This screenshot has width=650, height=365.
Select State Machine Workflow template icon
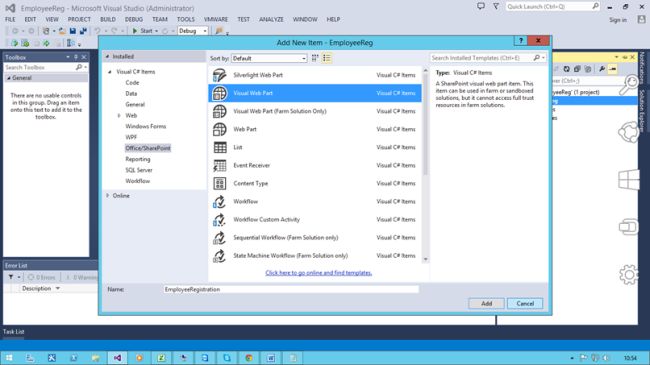[x=220, y=256]
